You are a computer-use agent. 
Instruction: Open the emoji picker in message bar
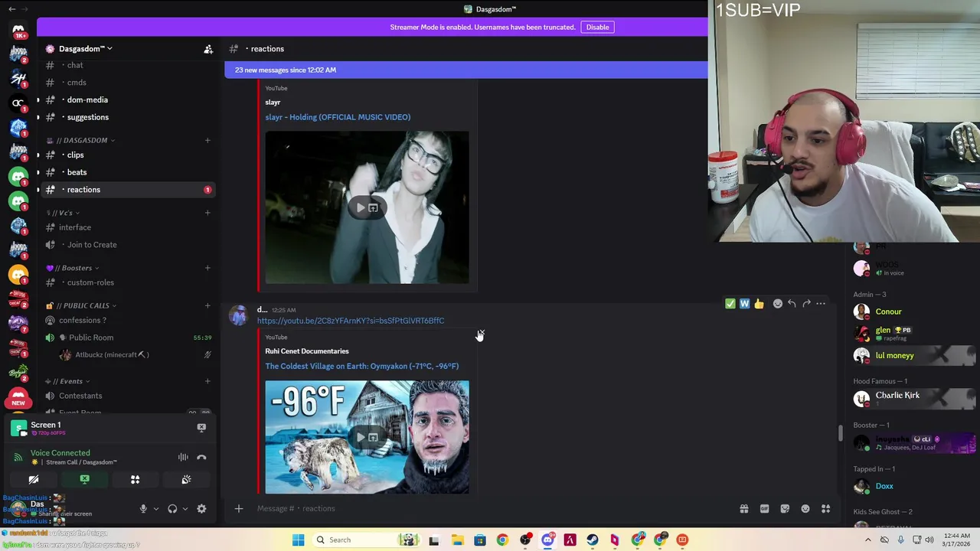coord(805,509)
